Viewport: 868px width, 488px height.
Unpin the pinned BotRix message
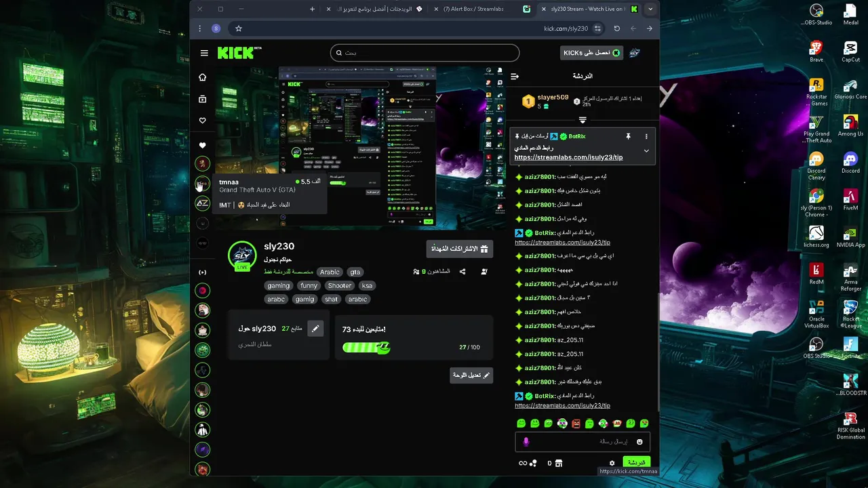[x=628, y=136]
